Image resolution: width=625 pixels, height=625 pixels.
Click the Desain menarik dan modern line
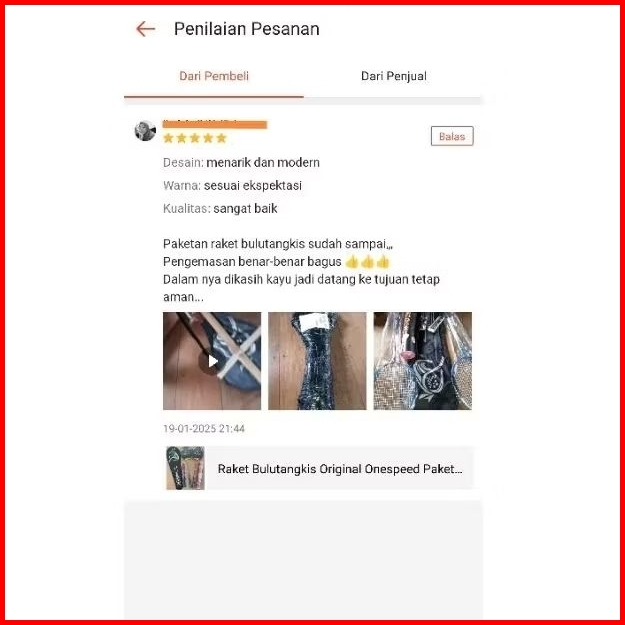(241, 163)
